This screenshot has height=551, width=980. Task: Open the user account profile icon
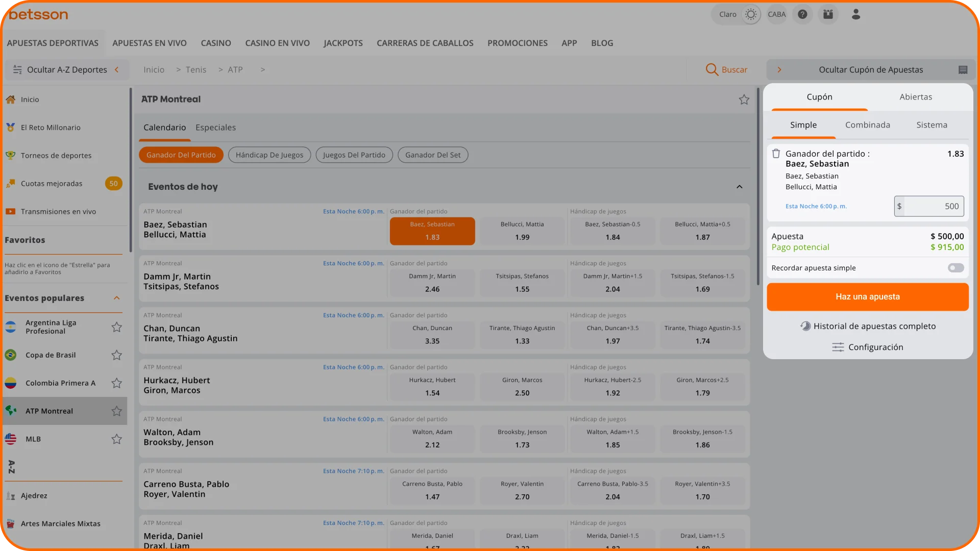(856, 14)
